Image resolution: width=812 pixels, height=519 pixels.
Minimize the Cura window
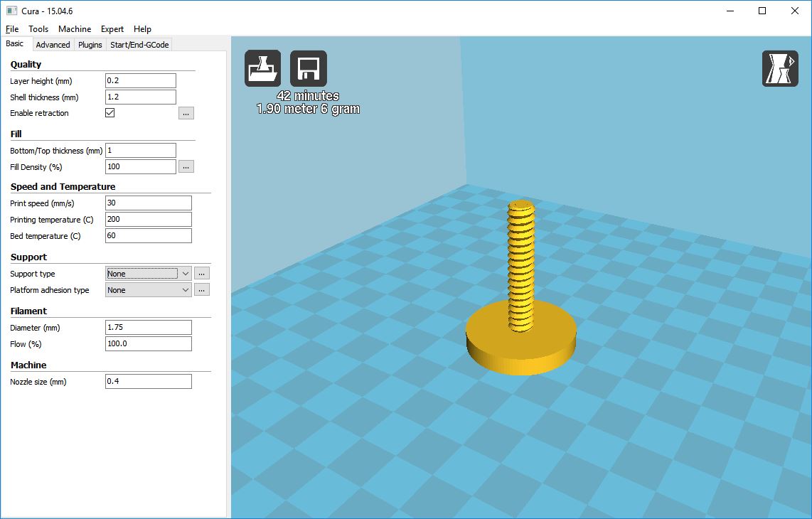tap(730, 11)
